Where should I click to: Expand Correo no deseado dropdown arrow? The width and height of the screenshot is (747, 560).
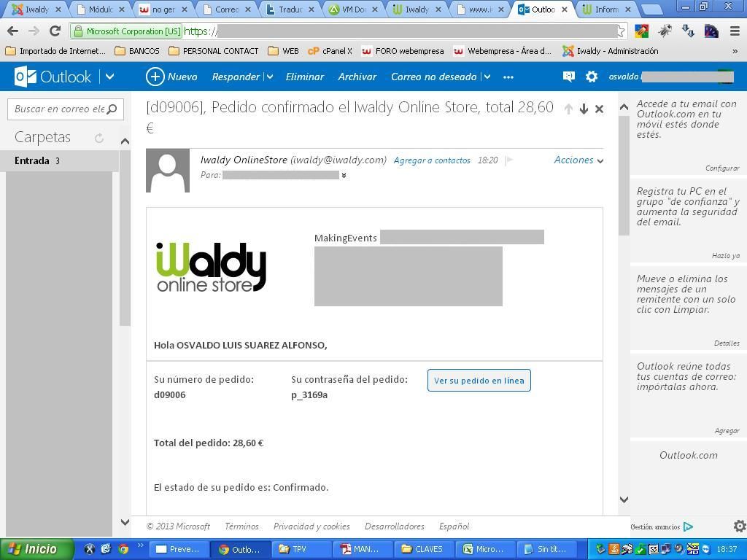click(487, 77)
